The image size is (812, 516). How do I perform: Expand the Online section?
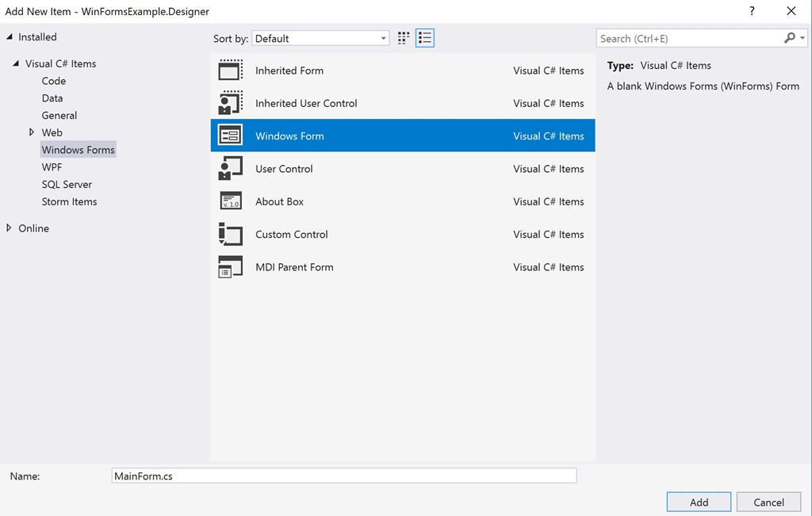pyautogui.click(x=10, y=228)
